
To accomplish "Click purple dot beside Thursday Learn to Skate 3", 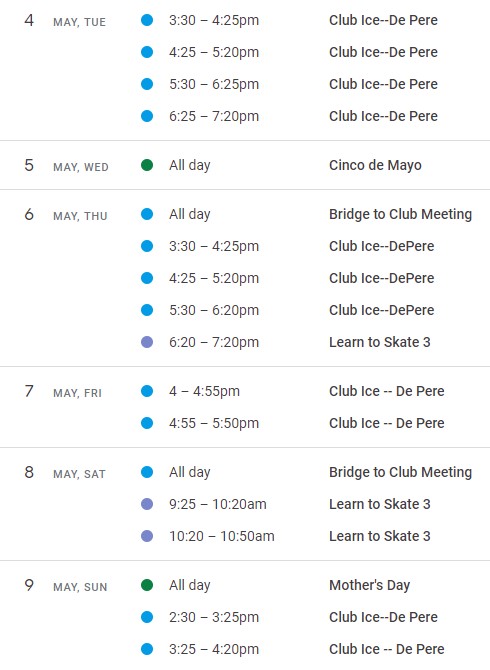I will pyautogui.click(x=147, y=342).
